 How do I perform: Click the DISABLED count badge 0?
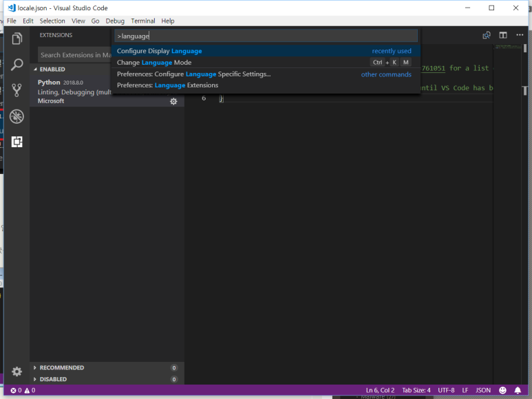click(x=174, y=379)
